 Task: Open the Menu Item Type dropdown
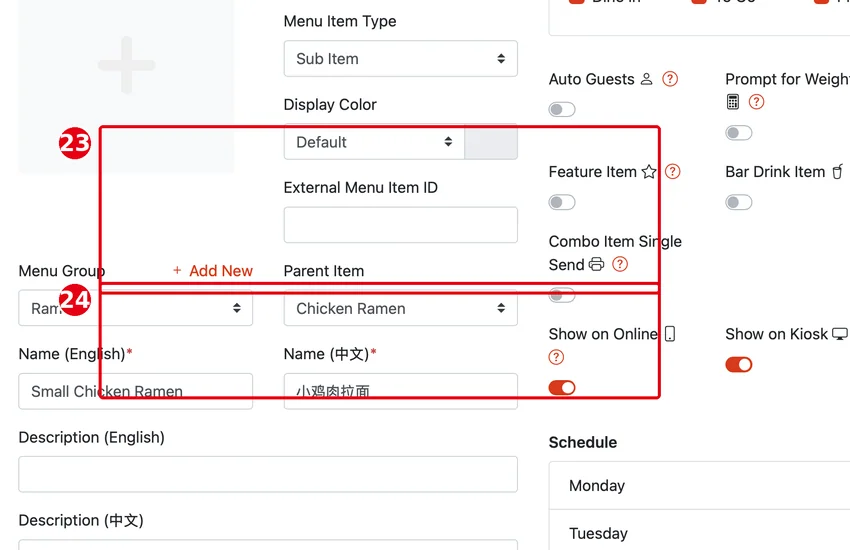tap(401, 59)
